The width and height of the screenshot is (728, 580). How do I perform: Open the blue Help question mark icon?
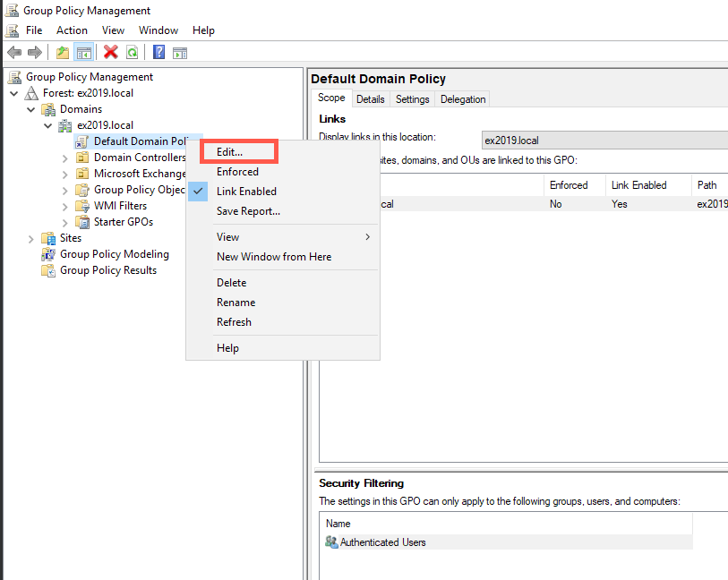click(158, 52)
